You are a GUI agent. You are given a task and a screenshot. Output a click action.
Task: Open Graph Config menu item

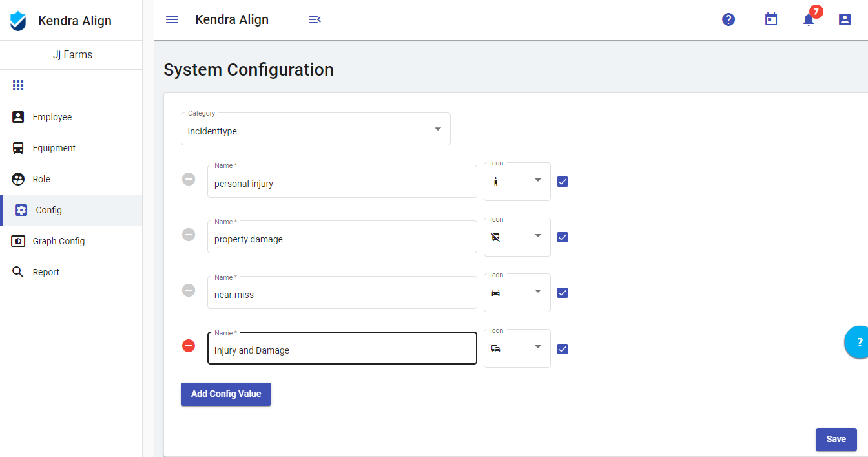point(59,241)
